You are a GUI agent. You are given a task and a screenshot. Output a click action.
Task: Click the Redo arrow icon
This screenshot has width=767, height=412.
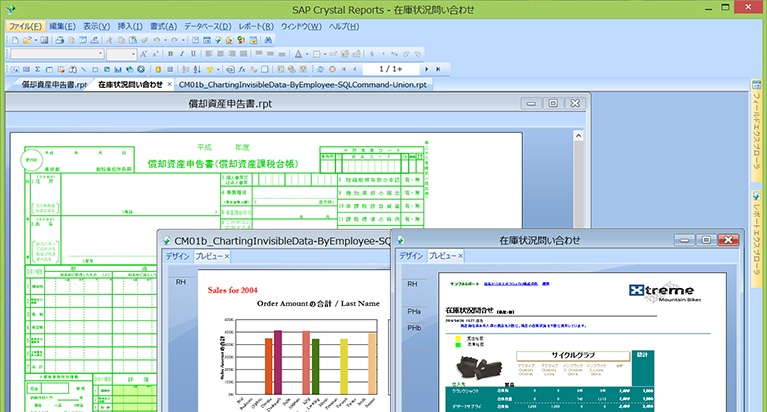coord(175,40)
